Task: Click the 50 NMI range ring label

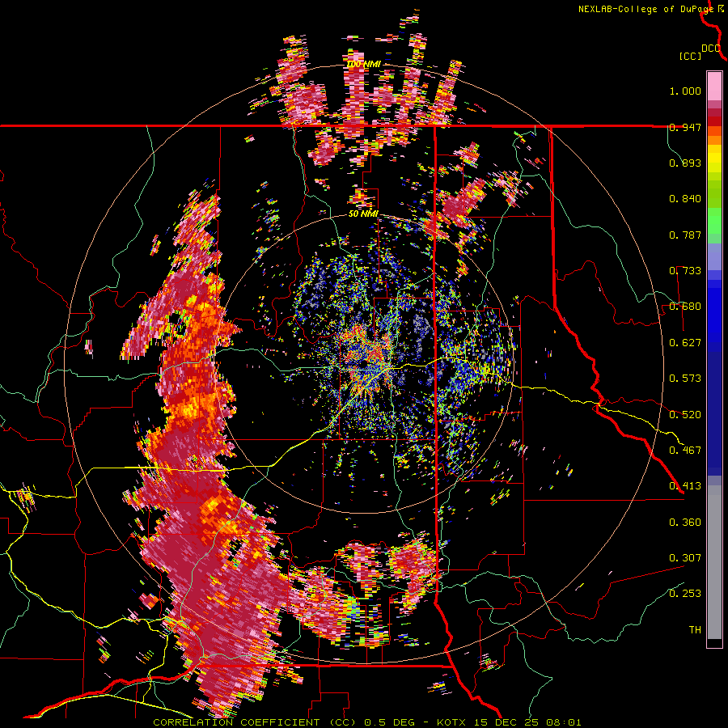Action: tap(363, 214)
